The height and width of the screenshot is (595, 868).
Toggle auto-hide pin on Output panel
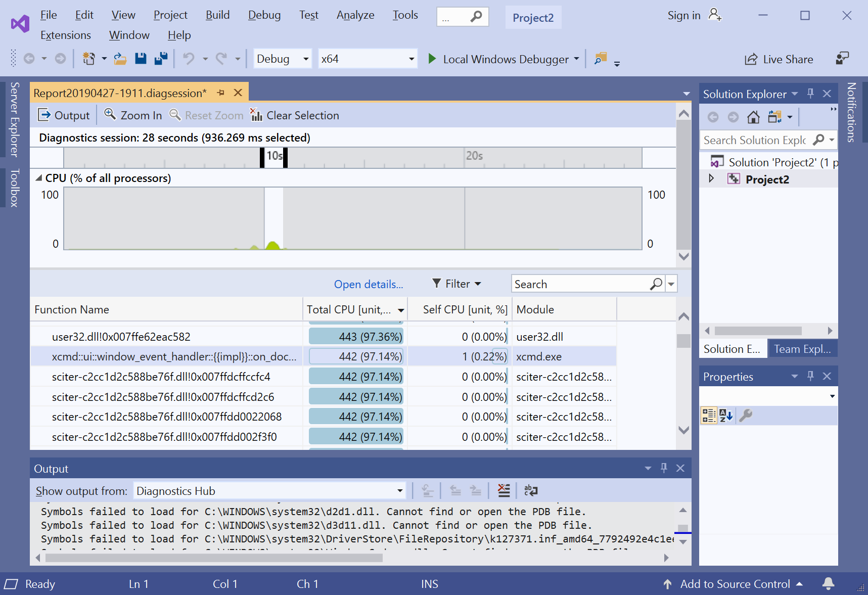pyautogui.click(x=664, y=468)
